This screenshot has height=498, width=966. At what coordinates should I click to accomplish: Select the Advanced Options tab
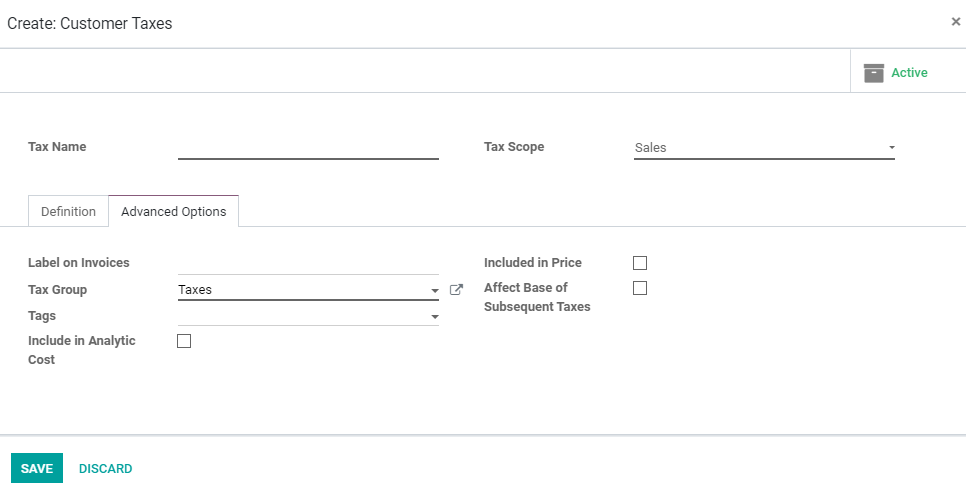(x=173, y=212)
